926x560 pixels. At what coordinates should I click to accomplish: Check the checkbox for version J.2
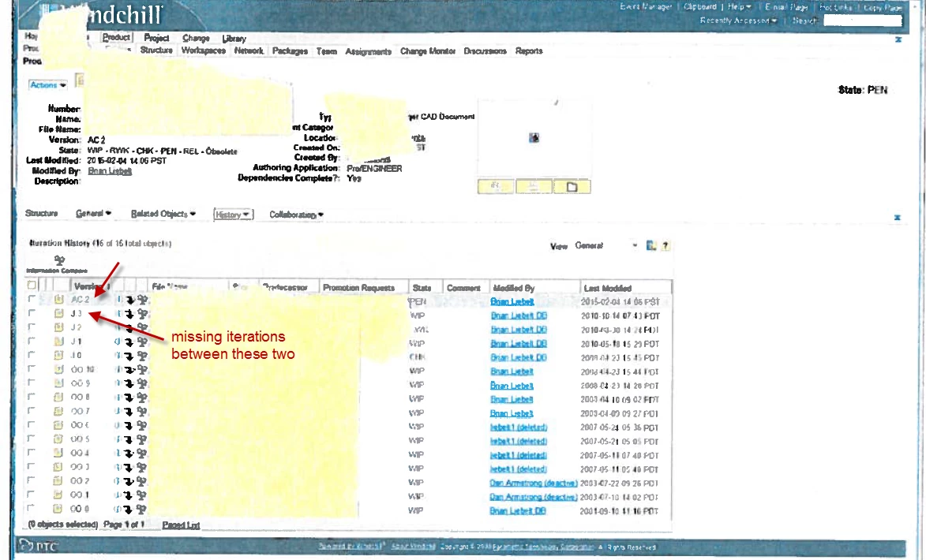(32, 327)
